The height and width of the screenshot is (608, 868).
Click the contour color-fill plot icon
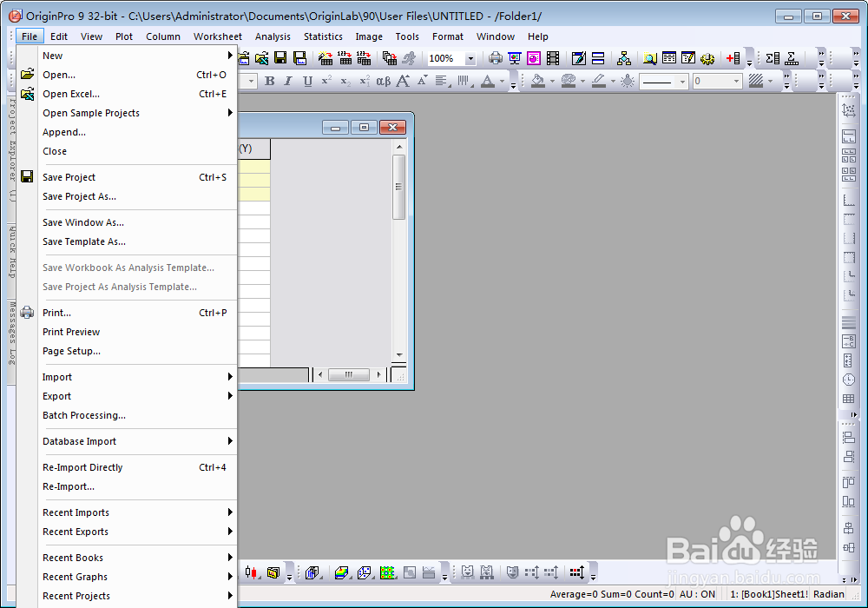[x=387, y=572]
